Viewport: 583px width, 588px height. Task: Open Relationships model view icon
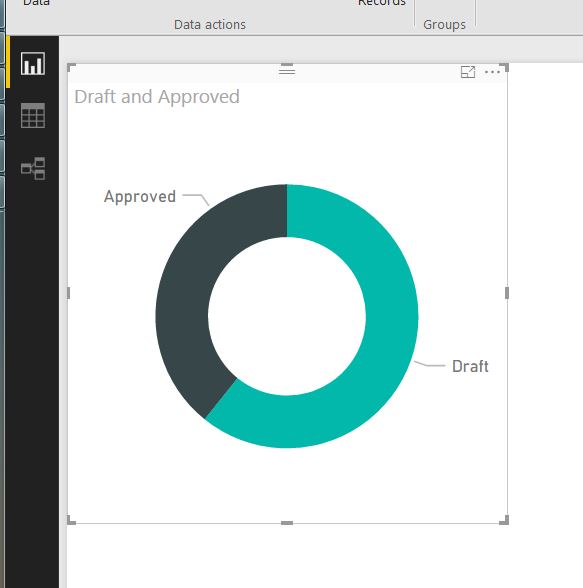tap(33, 168)
